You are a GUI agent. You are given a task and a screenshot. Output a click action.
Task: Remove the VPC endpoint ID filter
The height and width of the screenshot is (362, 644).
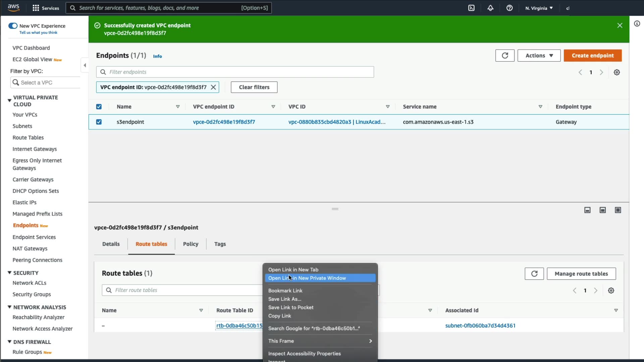[x=213, y=87]
